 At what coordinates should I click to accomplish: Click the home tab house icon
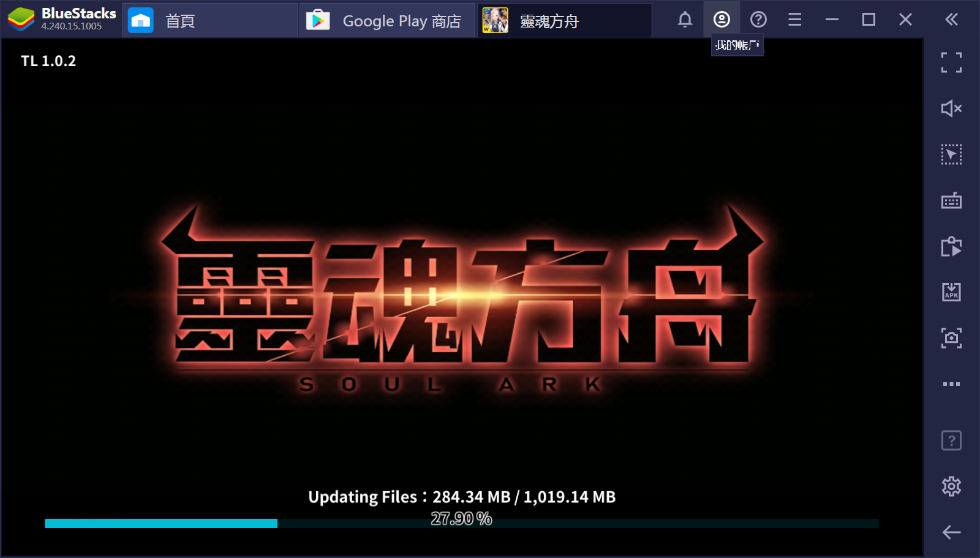point(141,21)
